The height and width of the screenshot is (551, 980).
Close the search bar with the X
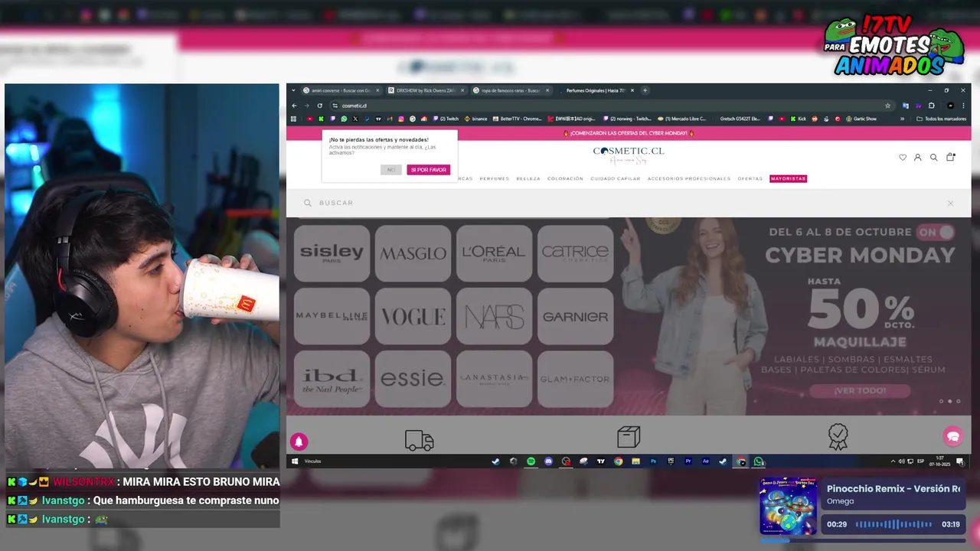click(x=950, y=203)
